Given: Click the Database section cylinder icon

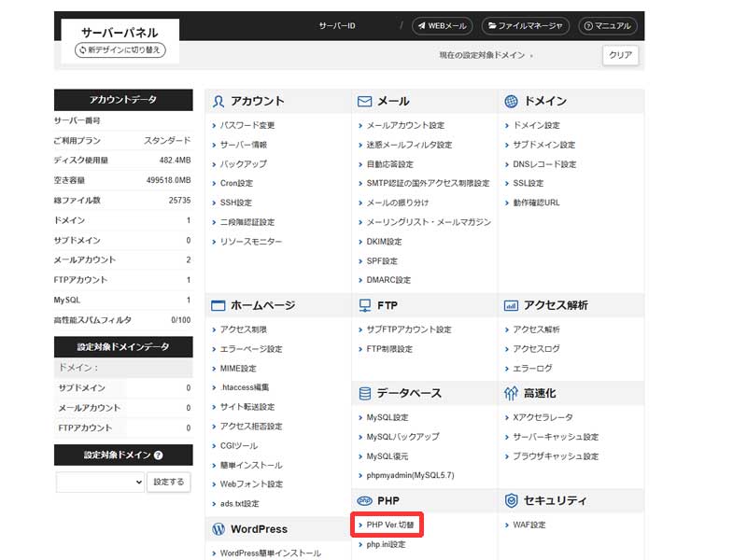Looking at the screenshot, I should 365,393.
